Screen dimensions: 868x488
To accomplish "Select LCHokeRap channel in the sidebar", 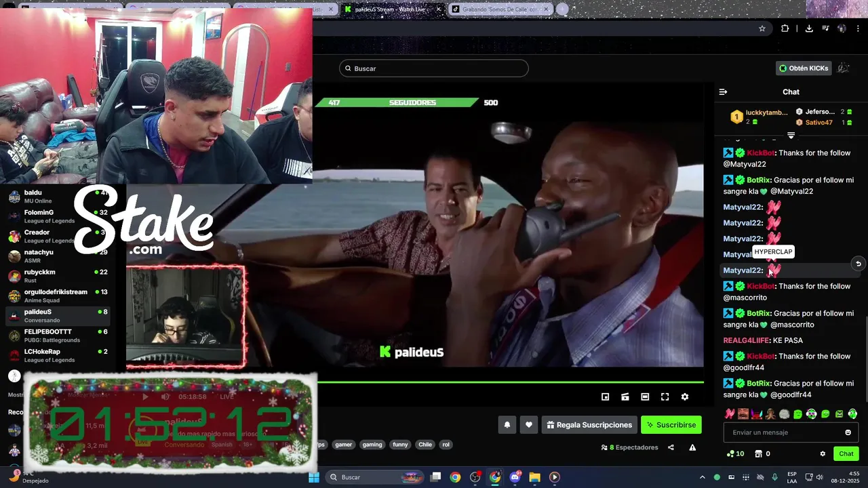I will click(x=58, y=355).
